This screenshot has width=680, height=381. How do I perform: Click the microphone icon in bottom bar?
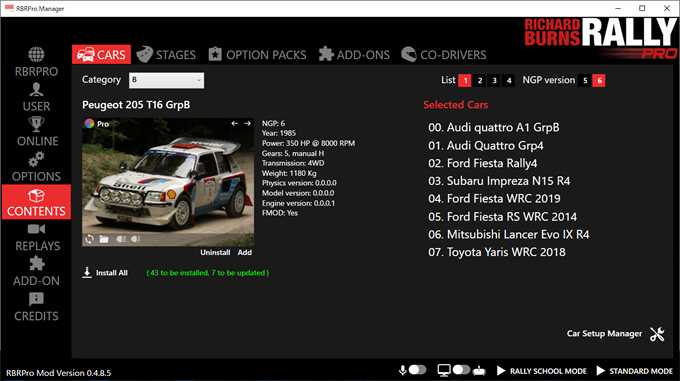(402, 370)
